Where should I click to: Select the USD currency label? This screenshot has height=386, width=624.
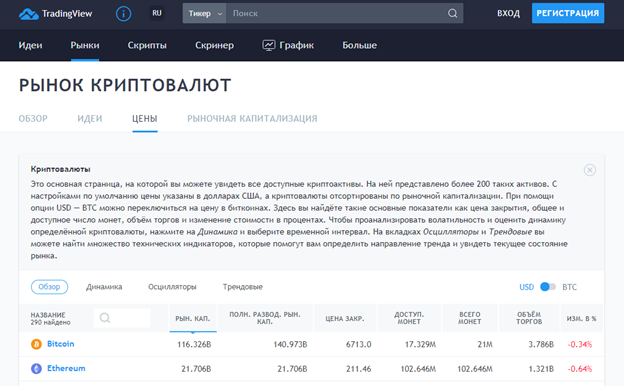tap(526, 287)
